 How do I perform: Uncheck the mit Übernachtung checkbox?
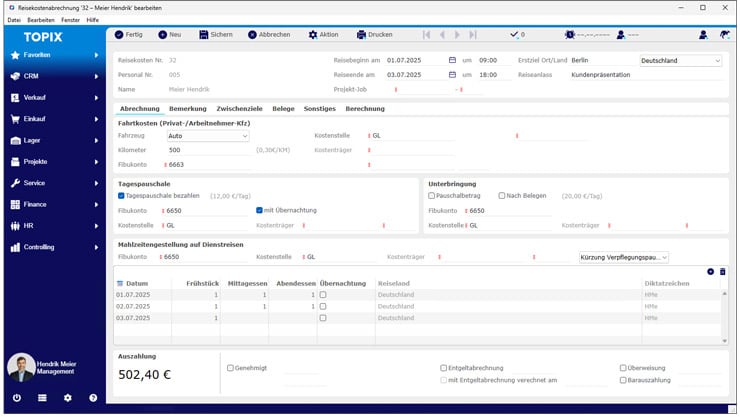pos(259,210)
